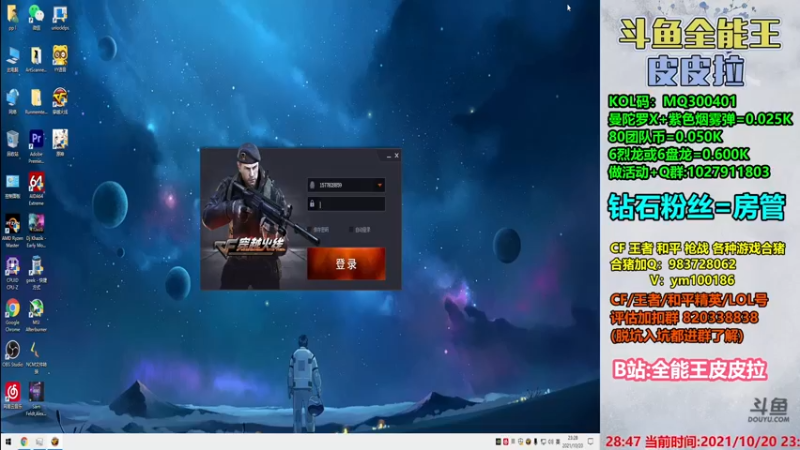Open the Network desktop icon
Image resolution: width=800 pixels, height=450 pixels.
12,101
